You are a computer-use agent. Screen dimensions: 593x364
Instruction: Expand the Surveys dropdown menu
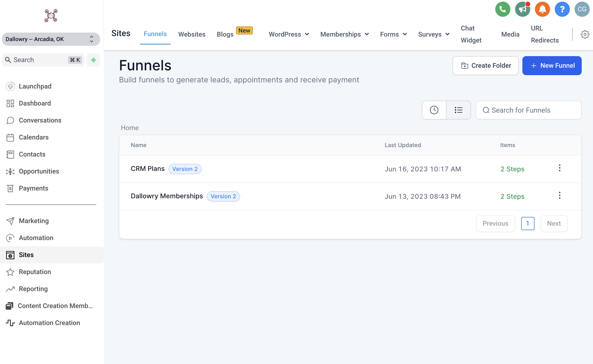coord(434,34)
